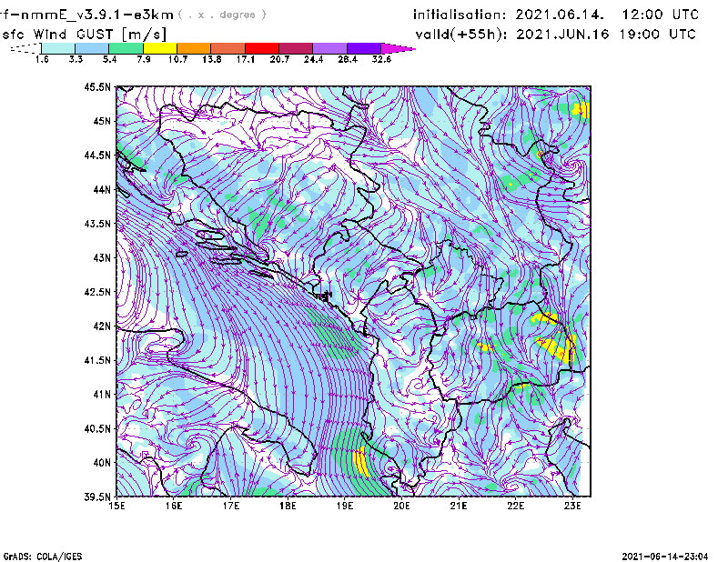Click the '44N' latitude label
728x562 pixels.
pyautogui.click(x=102, y=189)
